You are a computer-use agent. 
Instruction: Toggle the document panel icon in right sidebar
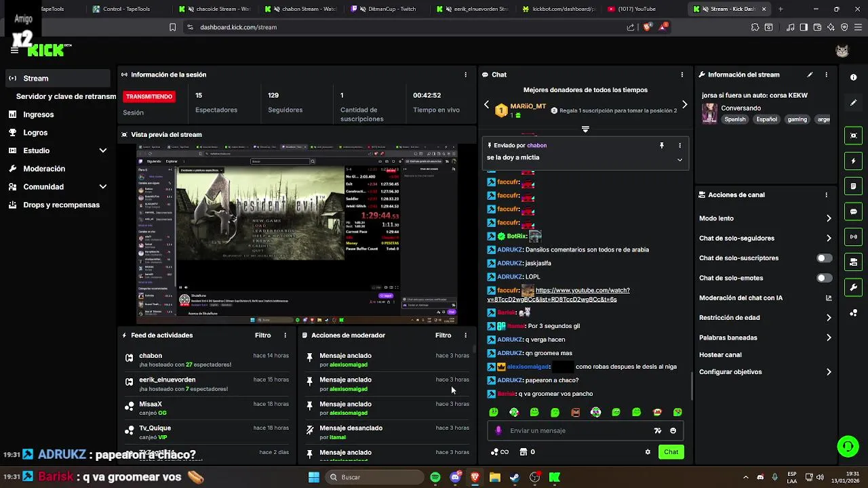tap(853, 186)
